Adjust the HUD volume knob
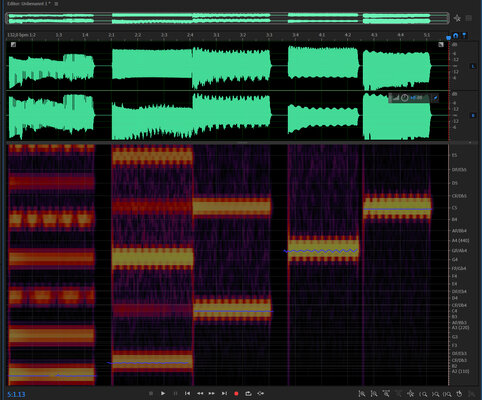Screen dimensions: 482x400 [404, 98]
